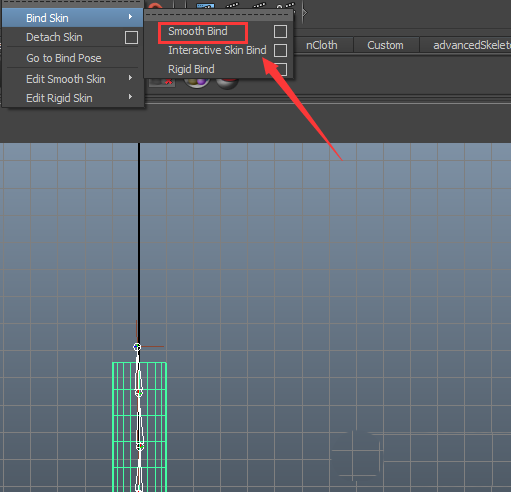Select Smooth Bind from the submenu
511x492 pixels.
[x=198, y=31]
